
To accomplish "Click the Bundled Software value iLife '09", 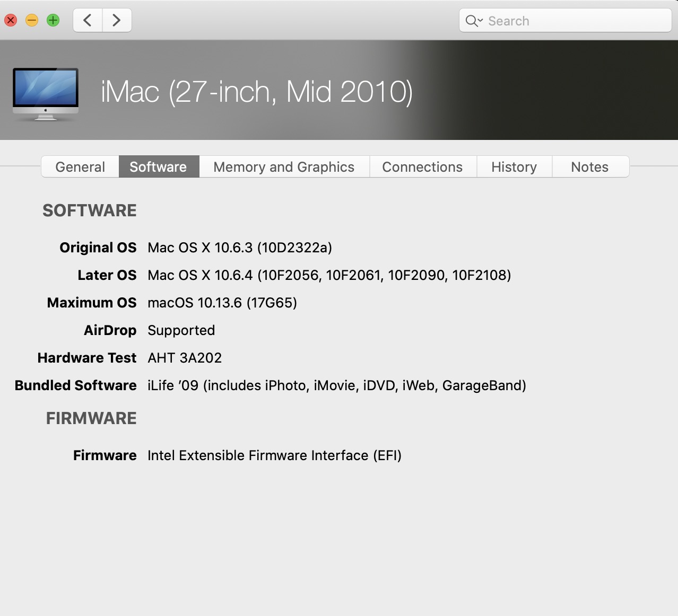I will 337,385.
